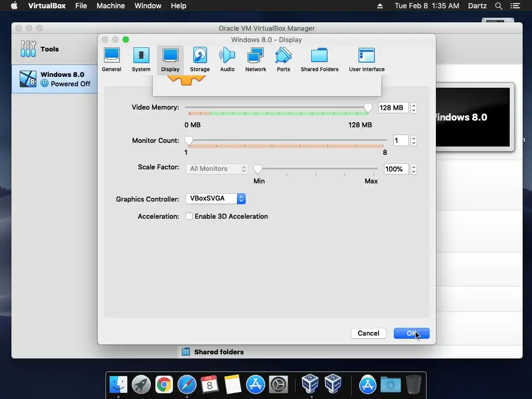532x399 pixels.
Task: Open the Help menu
Action: coord(179,6)
